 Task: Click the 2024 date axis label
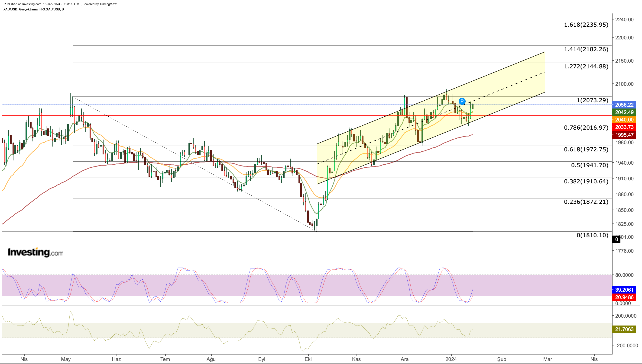tap(451, 359)
